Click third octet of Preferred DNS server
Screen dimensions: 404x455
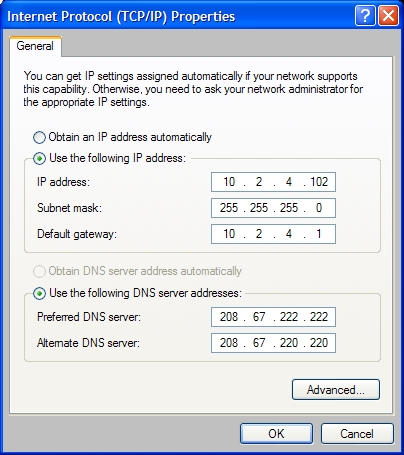[289, 317]
